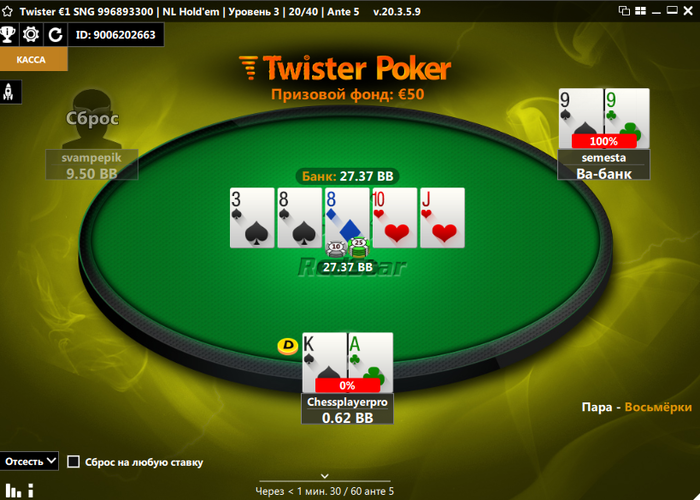Screen dimensions: 700x500
Task: Click the tile windows grid icon
Action: pyautogui.click(x=640, y=11)
